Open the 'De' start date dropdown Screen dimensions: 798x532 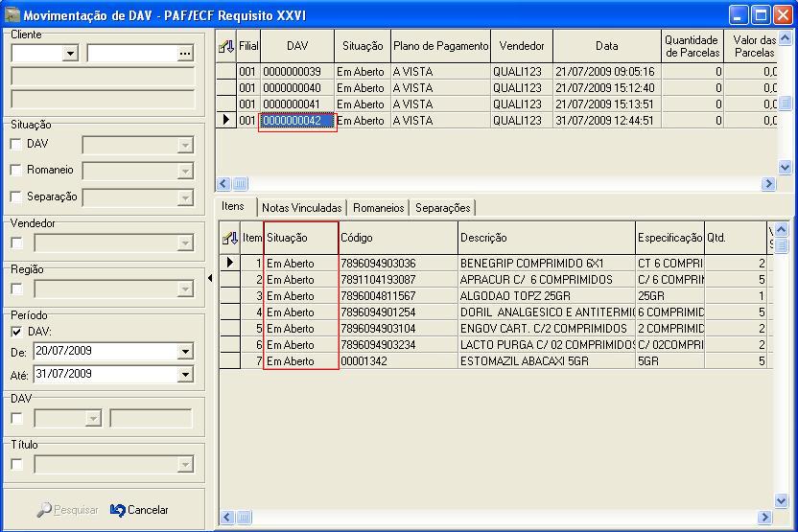185,352
